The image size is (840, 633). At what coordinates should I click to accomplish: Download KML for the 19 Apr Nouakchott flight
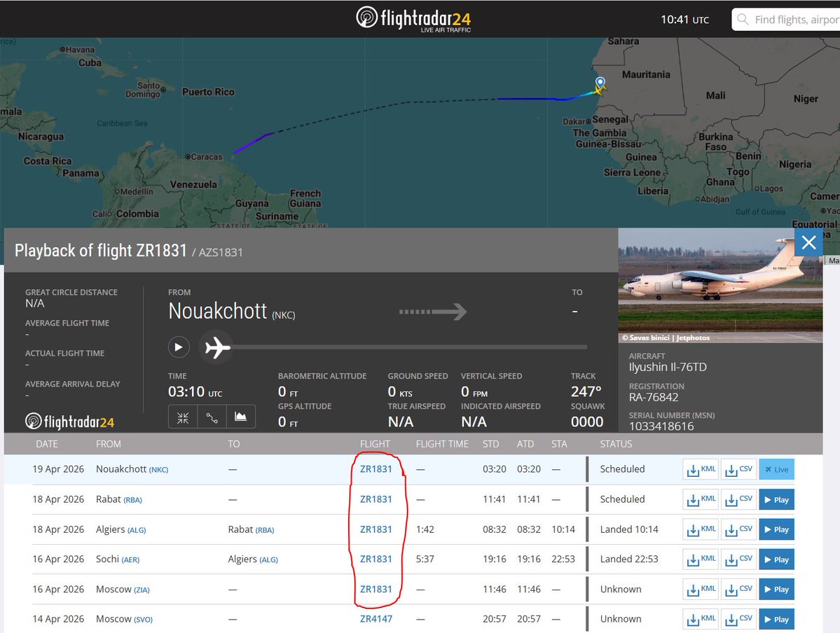(x=700, y=469)
